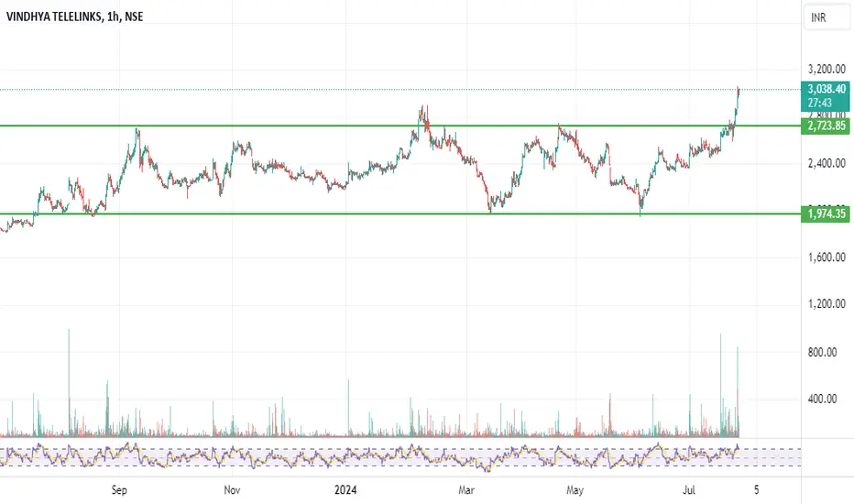The height and width of the screenshot is (504, 854).
Task: Click the 1,200.00 price axis label
Action: click(x=827, y=304)
